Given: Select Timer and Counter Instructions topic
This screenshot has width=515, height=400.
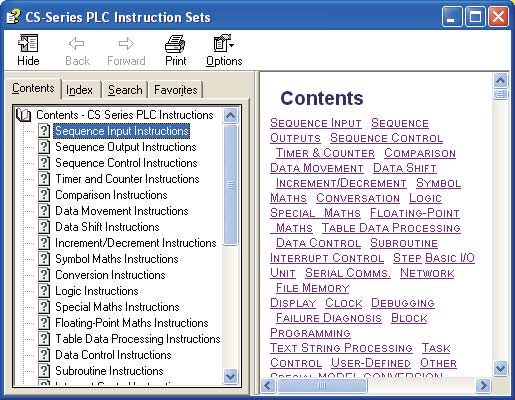Looking at the screenshot, I should click(x=127, y=179).
